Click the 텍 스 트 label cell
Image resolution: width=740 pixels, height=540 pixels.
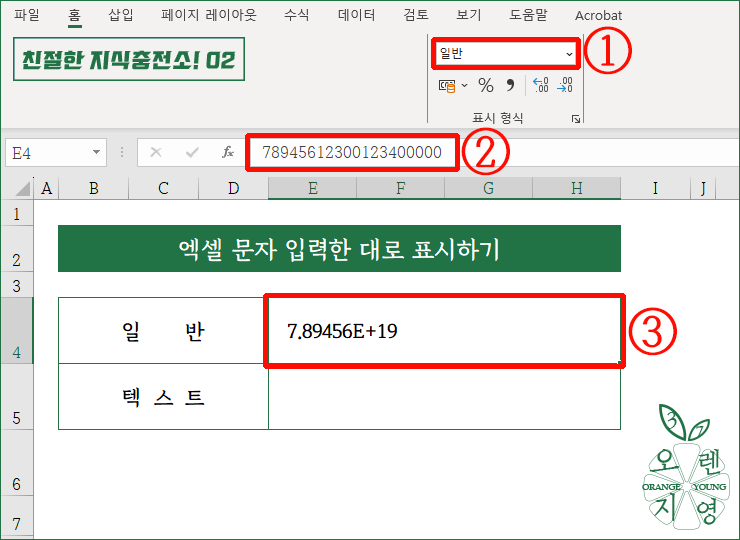163,397
